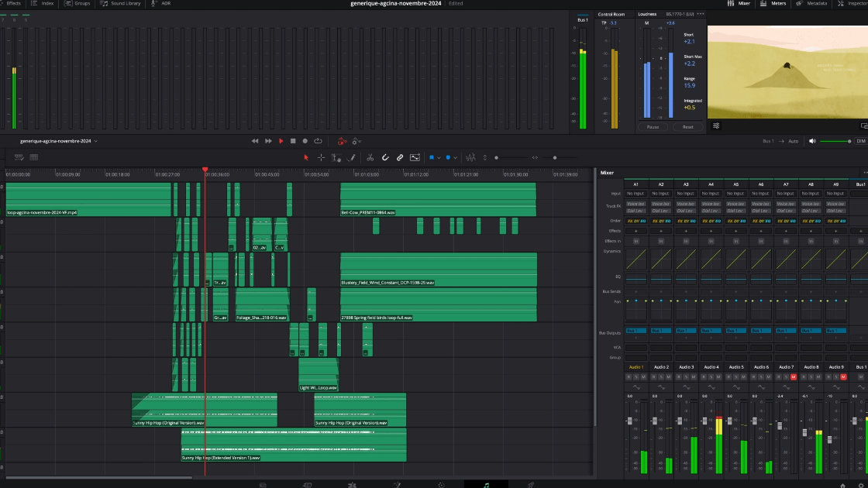Toggle the magnet snapping icon
Screen dimensions: 868x488
(x=385, y=158)
